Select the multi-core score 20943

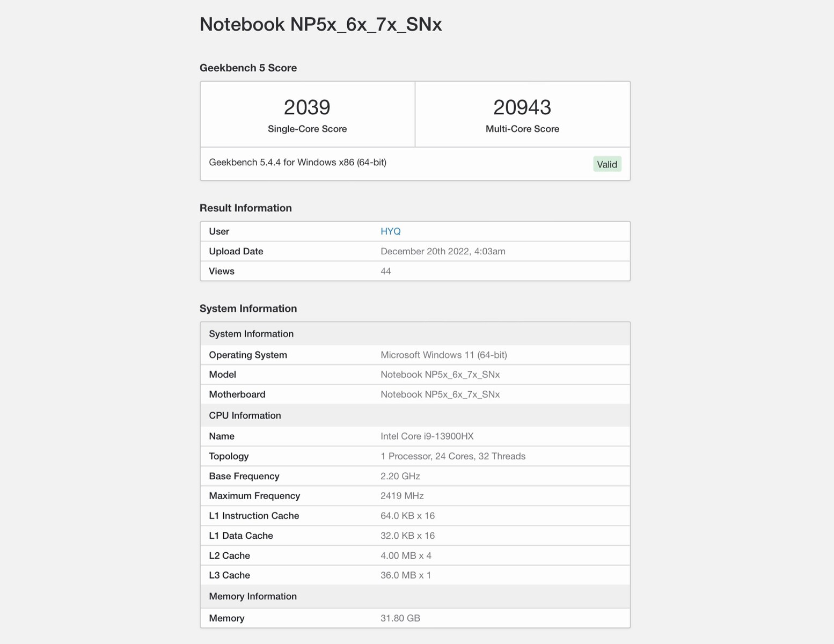[522, 107]
